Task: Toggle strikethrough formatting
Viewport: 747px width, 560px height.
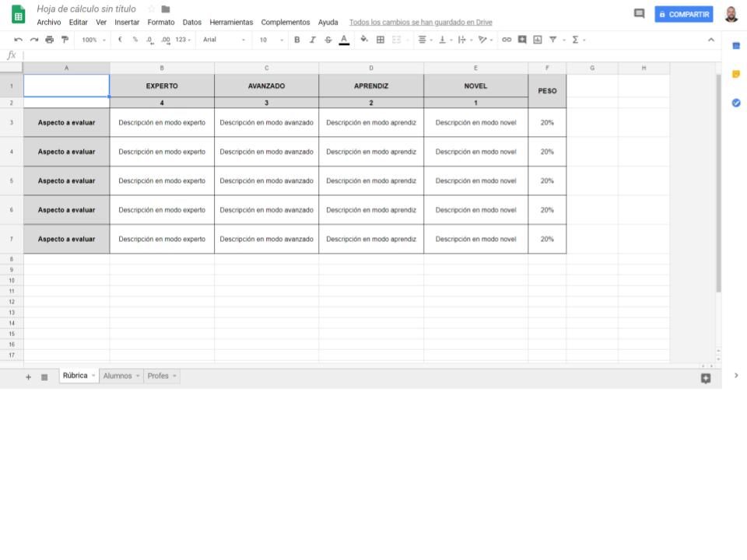Action: (x=328, y=40)
